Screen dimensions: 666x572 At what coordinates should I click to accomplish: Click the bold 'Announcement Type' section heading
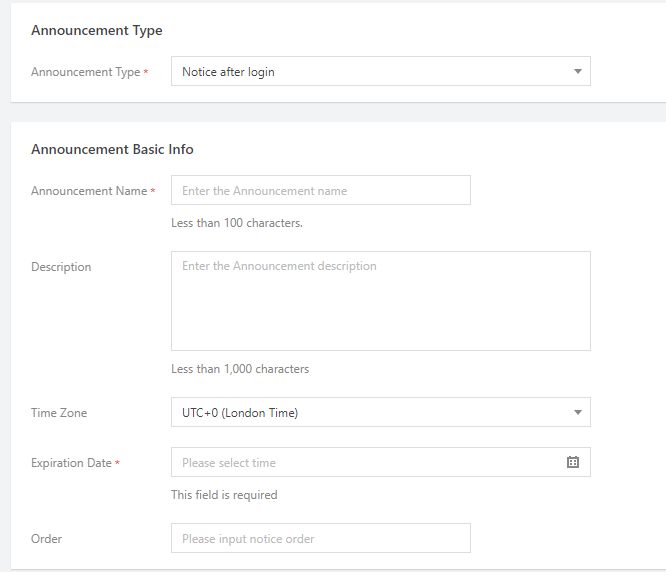point(96,31)
